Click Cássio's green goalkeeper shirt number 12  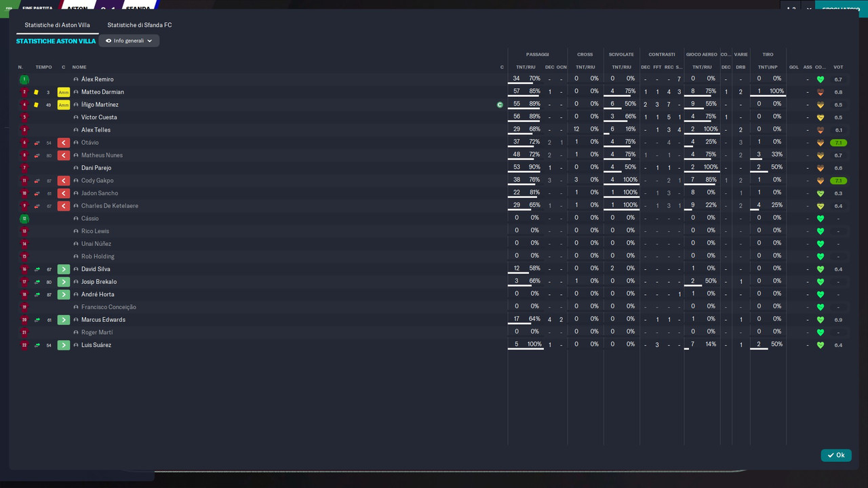24,219
